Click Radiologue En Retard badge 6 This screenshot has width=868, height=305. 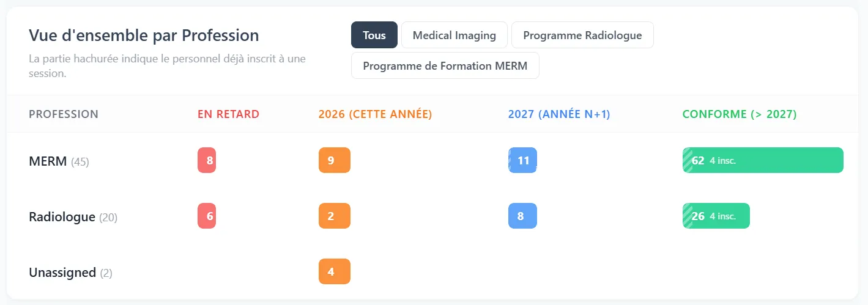pyautogui.click(x=207, y=216)
